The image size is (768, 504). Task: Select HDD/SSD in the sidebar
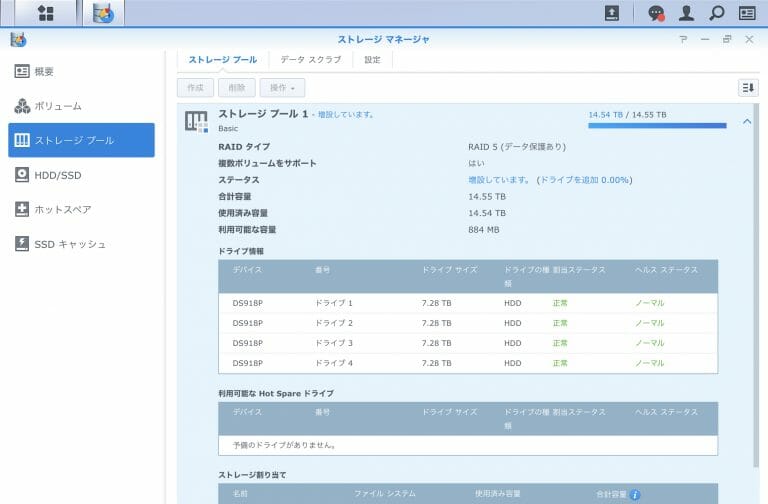point(81,175)
